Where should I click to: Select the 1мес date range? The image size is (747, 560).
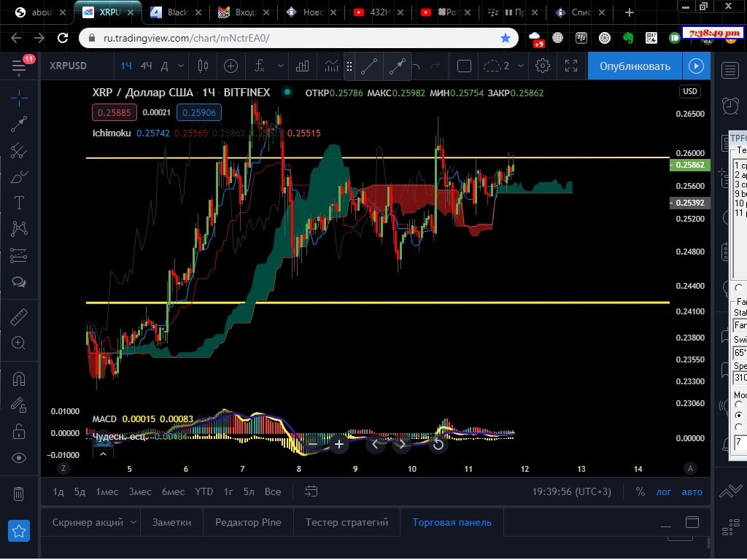(107, 491)
